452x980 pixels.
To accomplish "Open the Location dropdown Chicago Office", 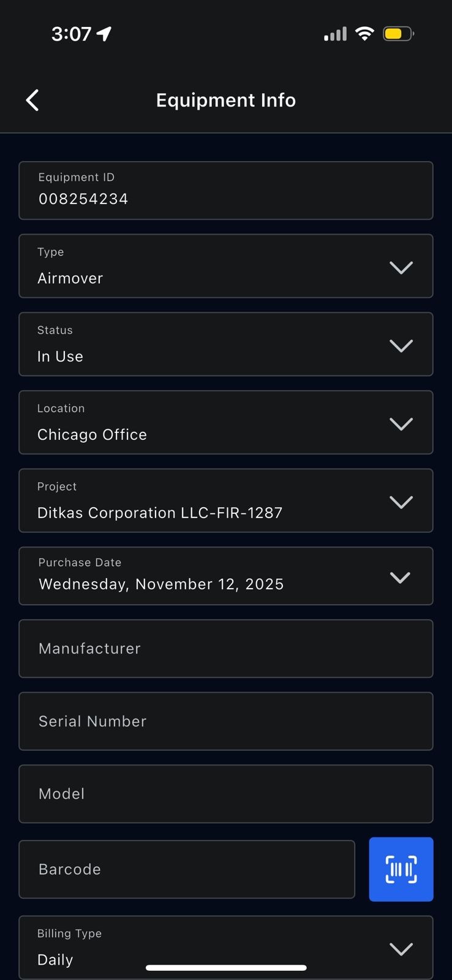I will [225, 423].
